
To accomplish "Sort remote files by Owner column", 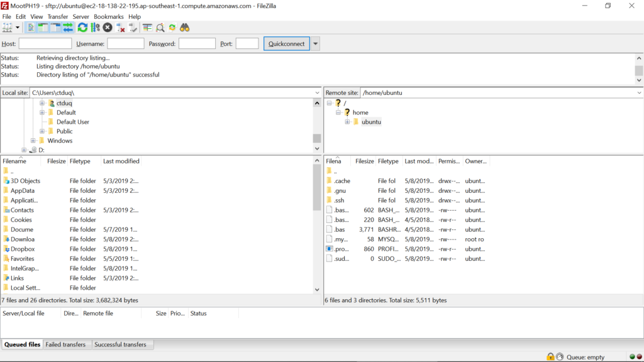I will pyautogui.click(x=475, y=162).
